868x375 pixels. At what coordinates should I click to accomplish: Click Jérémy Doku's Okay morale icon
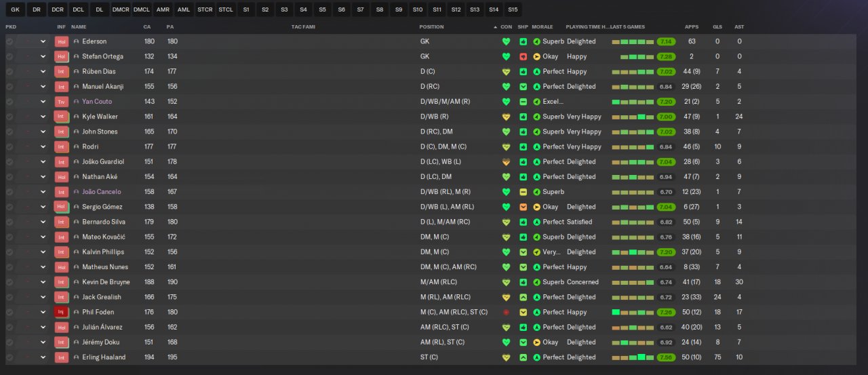coord(537,342)
